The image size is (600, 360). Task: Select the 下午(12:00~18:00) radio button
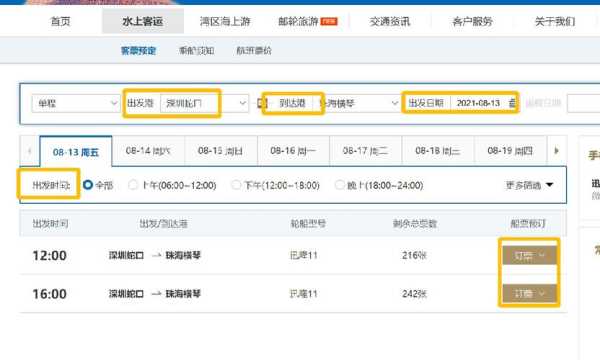(x=236, y=185)
